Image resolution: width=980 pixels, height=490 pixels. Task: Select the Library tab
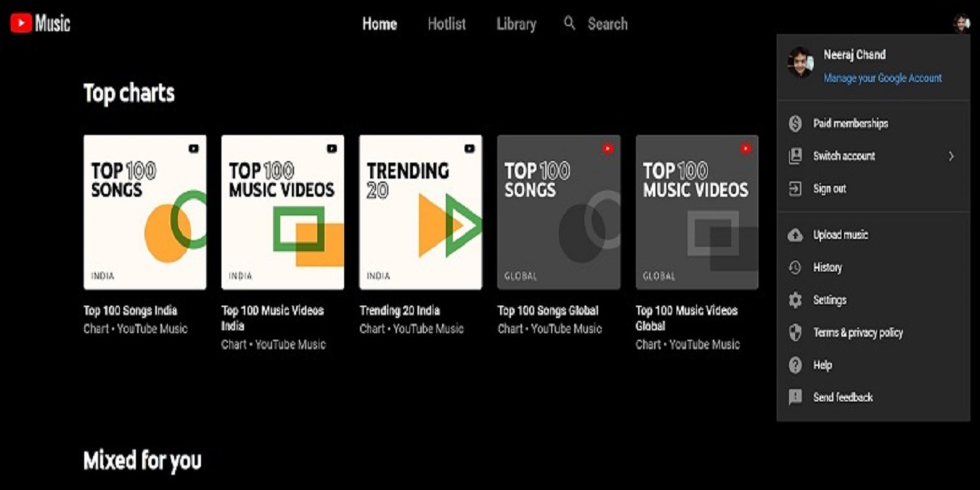pyautogui.click(x=515, y=23)
